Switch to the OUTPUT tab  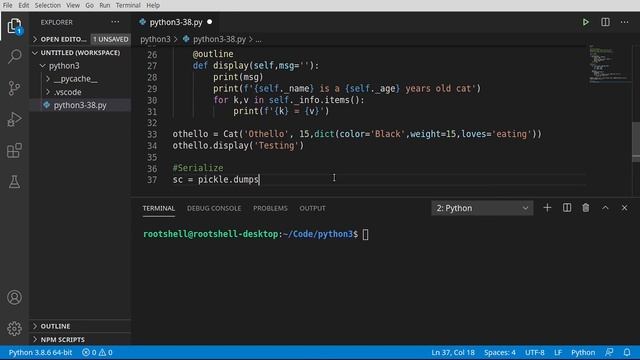[312, 208]
